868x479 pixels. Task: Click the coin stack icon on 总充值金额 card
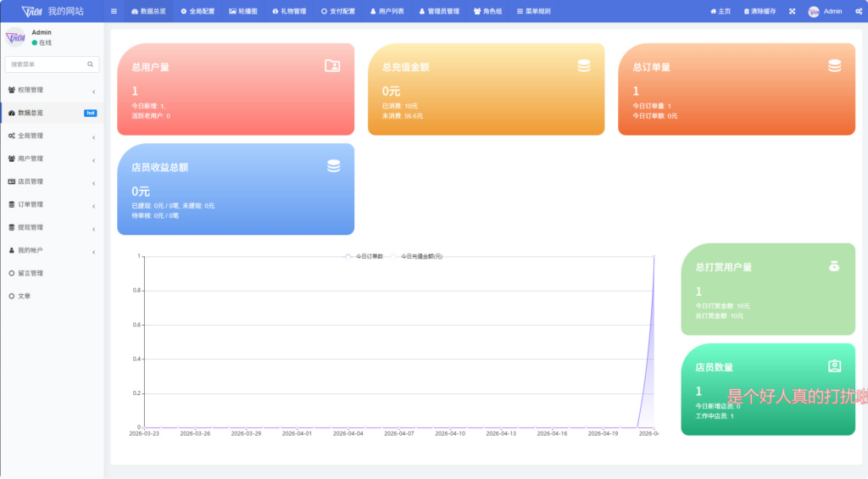[584, 66]
